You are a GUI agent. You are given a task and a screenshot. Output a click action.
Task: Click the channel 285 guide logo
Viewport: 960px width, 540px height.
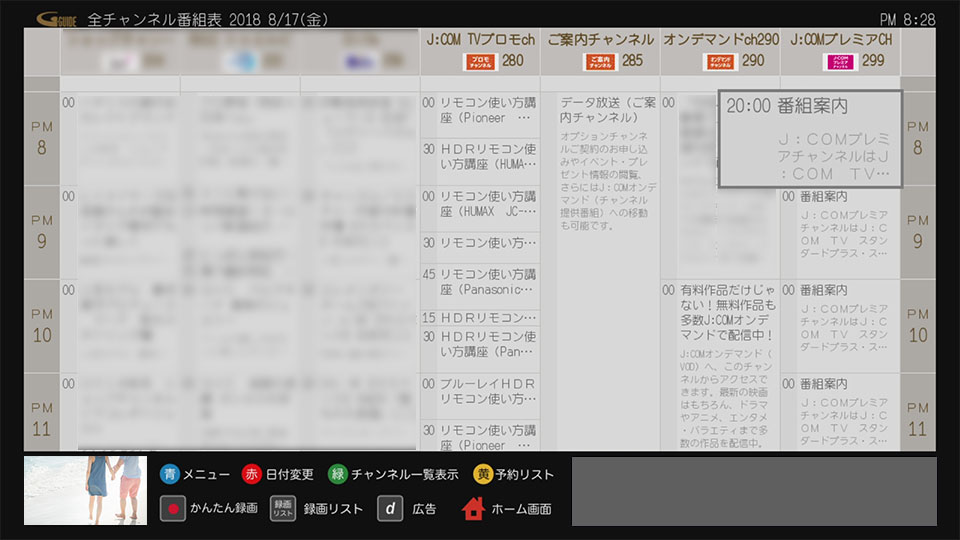click(x=600, y=61)
